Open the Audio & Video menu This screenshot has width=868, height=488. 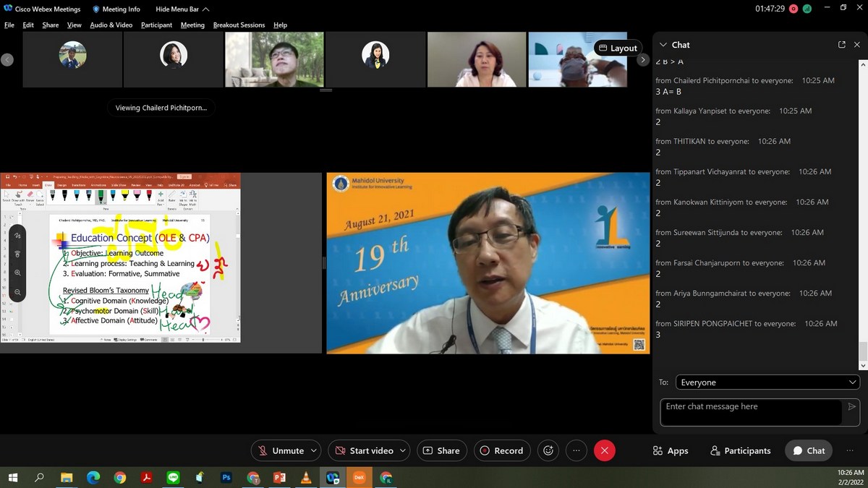coord(111,25)
